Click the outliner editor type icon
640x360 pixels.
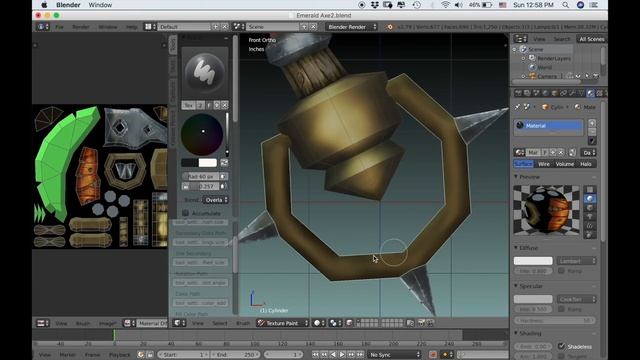[x=520, y=39]
